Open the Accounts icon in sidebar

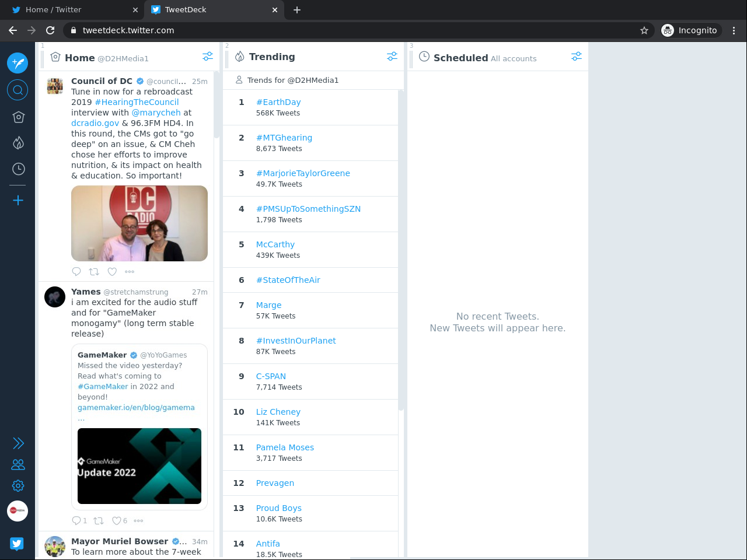18,464
